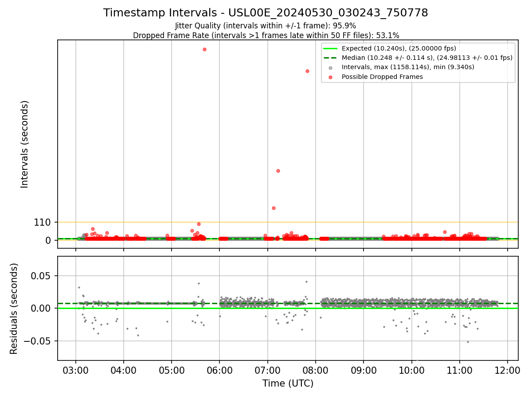Select the lowest gray residual point after 11:00

click(468, 342)
